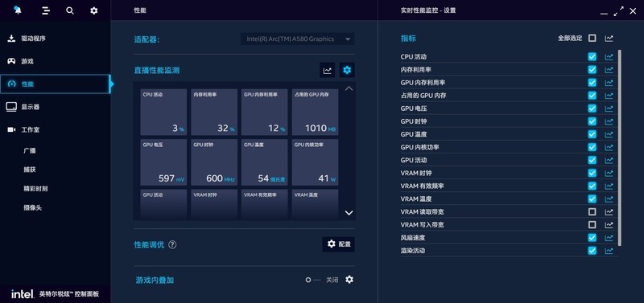Screen dimensions: 644x303
Task: Open the news feed list icon
Action: click(x=46, y=10)
